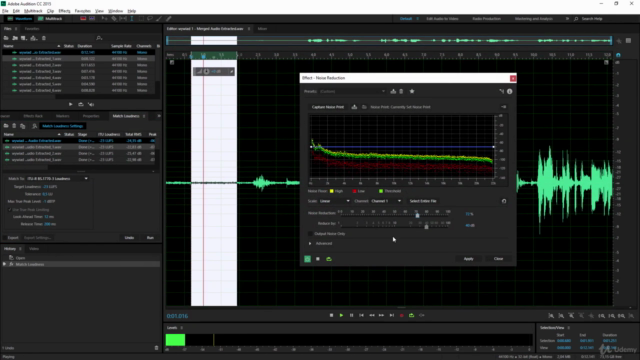The image size is (640, 360).
Task: Click red Record button in transport
Action: click(402, 316)
